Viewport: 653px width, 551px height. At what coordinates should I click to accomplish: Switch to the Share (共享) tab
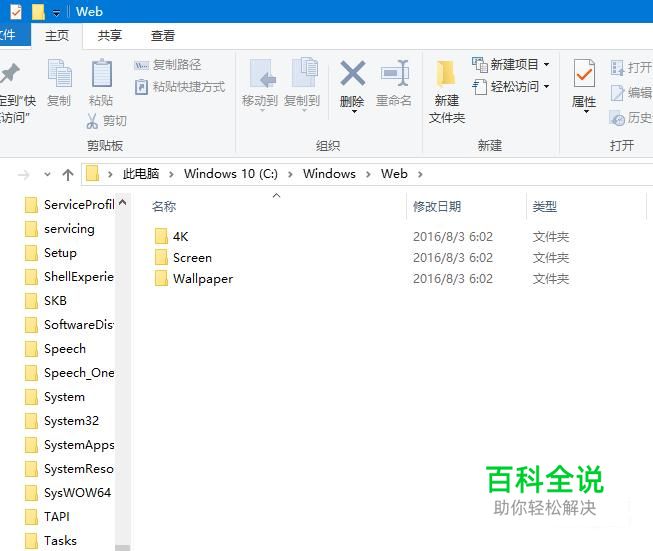tap(110, 36)
